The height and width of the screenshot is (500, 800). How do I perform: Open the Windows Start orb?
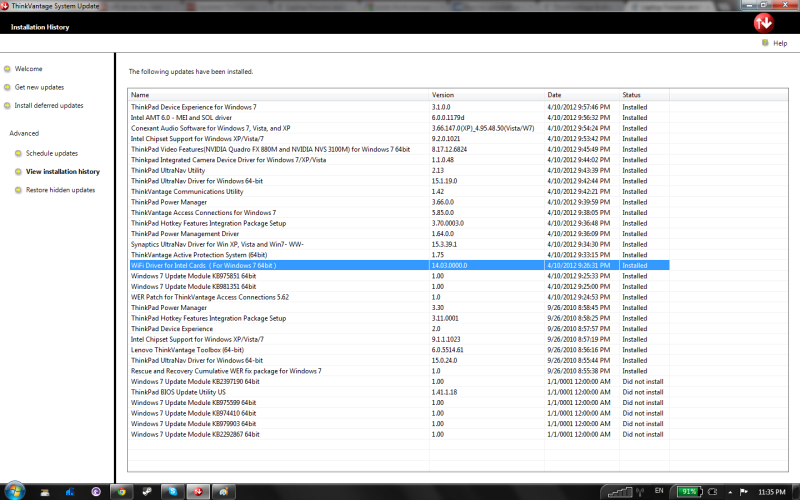[14, 491]
